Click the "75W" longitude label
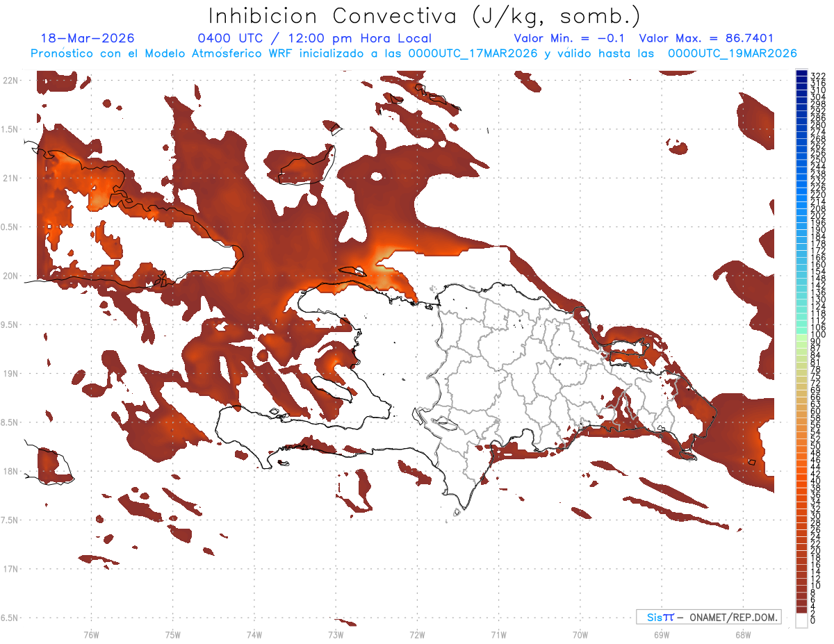Screen dimensions: 834x644 (x=172, y=634)
